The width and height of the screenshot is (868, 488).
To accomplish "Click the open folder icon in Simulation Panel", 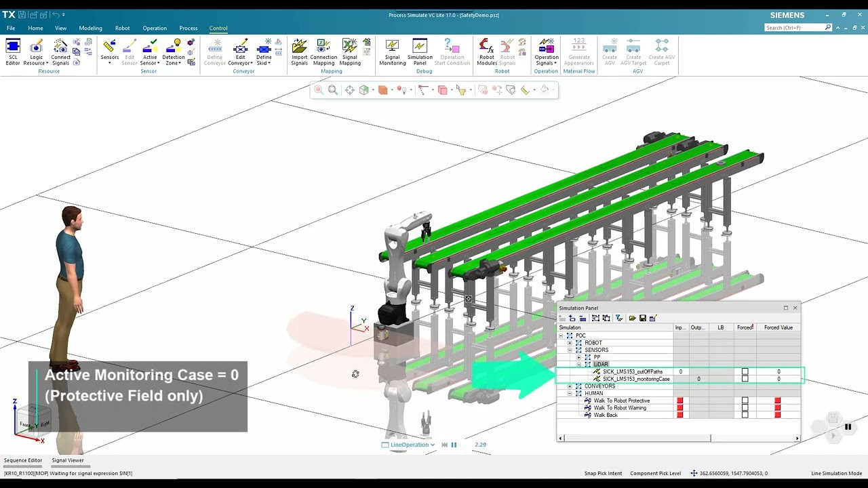I will pyautogui.click(x=632, y=318).
